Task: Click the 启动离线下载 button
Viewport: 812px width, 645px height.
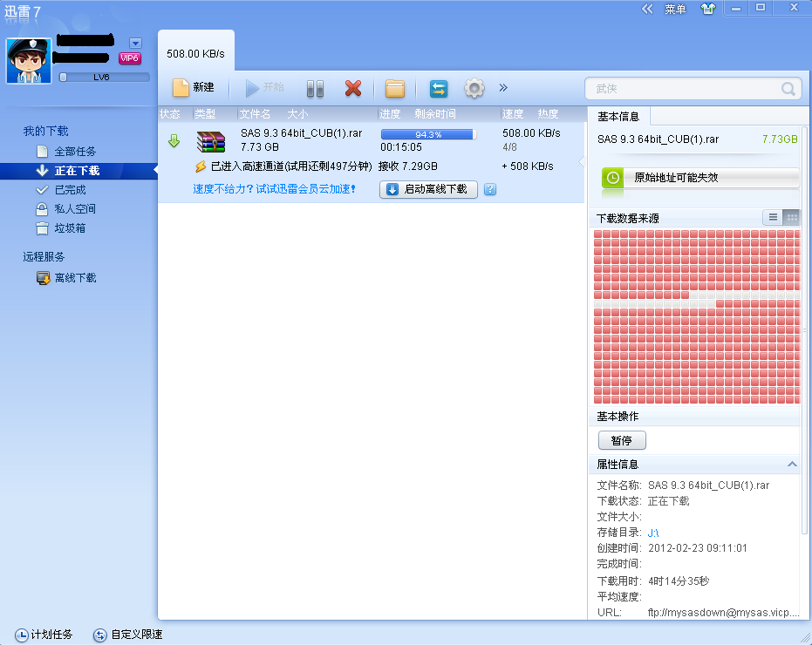Action: pyautogui.click(x=428, y=189)
